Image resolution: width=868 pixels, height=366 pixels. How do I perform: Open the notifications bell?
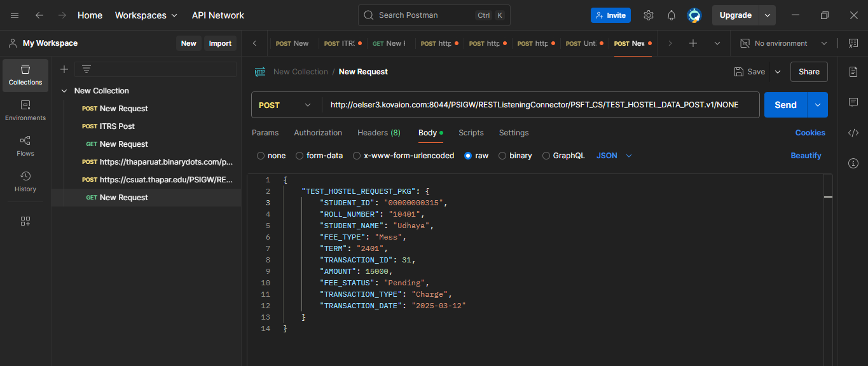pyautogui.click(x=671, y=15)
